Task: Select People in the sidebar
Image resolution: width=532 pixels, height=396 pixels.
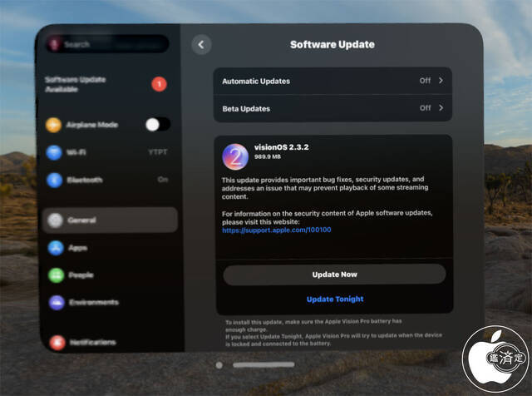Action: 110,275
